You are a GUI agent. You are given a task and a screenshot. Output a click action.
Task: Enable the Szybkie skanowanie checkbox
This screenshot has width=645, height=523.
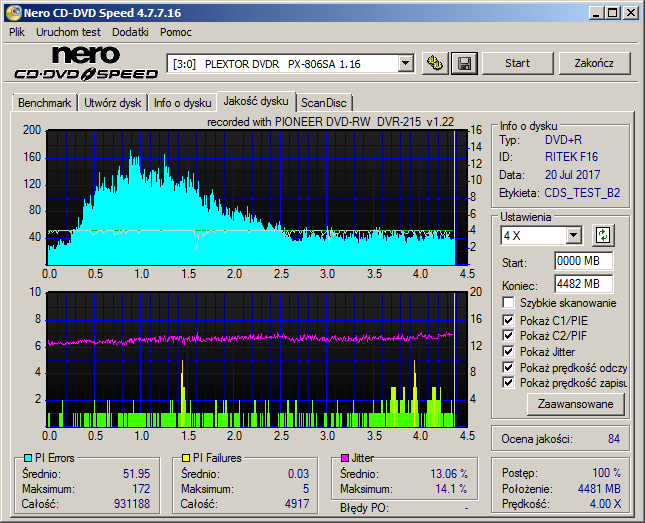pyautogui.click(x=508, y=303)
